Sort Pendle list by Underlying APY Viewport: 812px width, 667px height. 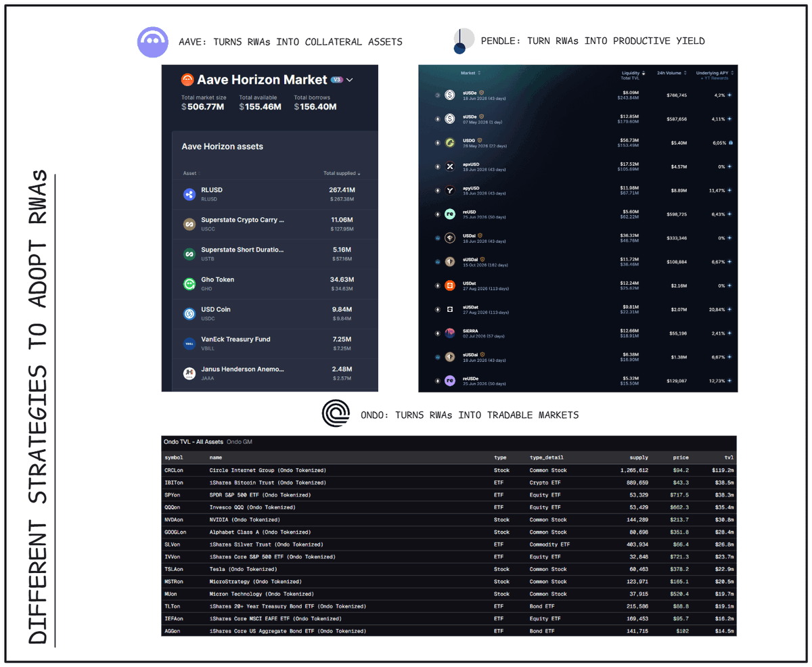pyautogui.click(x=715, y=72)
